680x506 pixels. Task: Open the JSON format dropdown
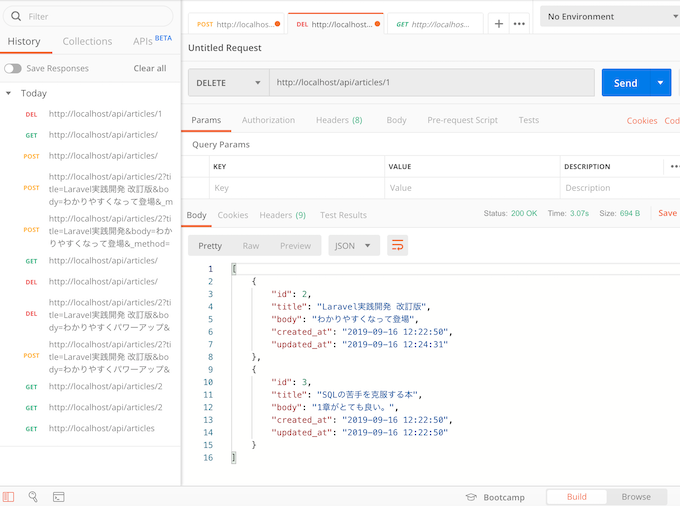pos(353,245)
